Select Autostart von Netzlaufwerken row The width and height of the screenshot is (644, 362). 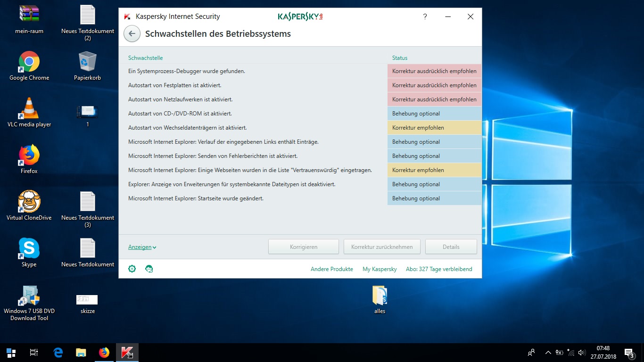coord(300,99)
